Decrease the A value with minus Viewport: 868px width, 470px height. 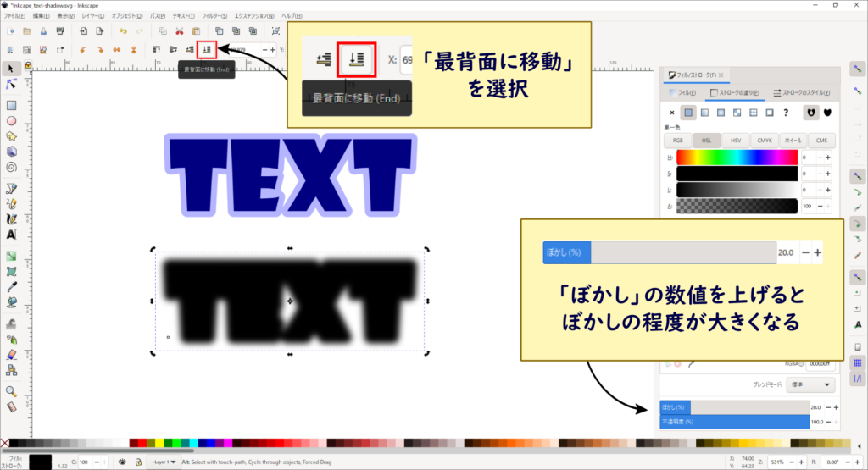821,207
